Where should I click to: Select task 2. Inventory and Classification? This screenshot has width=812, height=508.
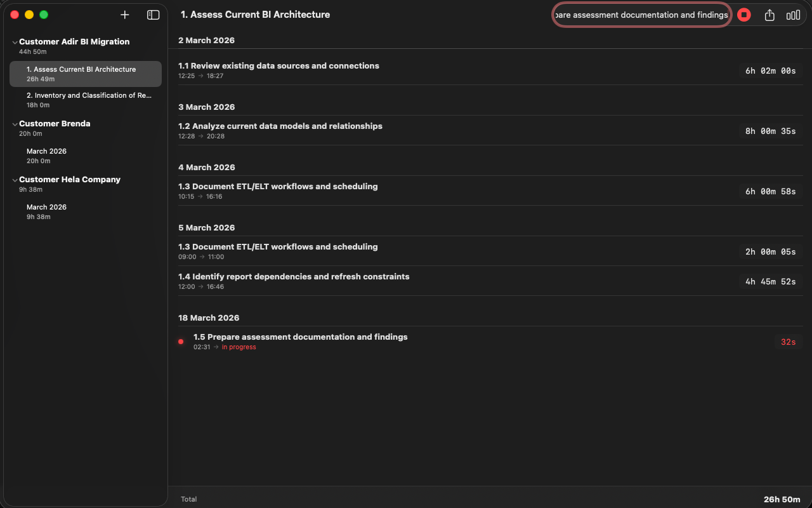86,100
